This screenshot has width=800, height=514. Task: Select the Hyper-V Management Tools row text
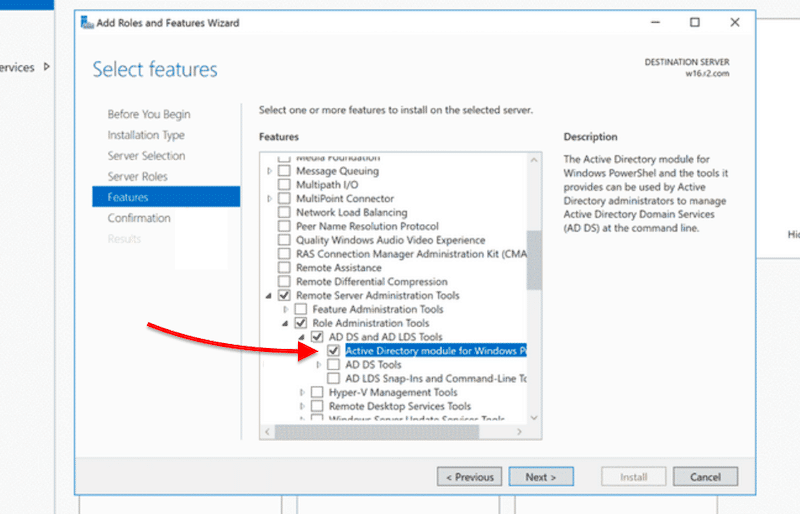pos(393,392)
